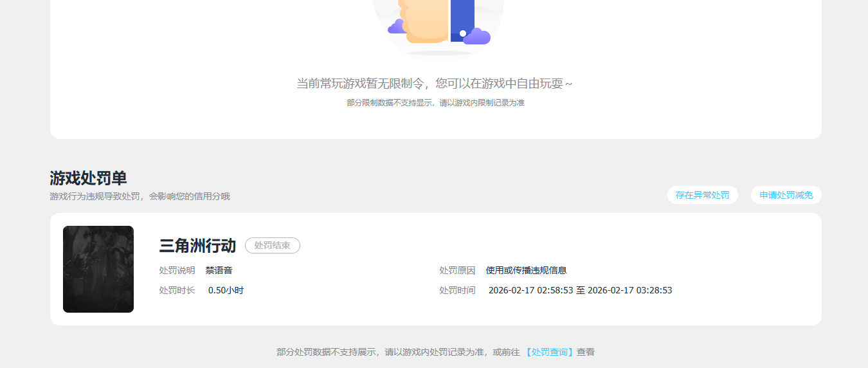The width and height of the screenshot is (868, 368).
Task: Select the 三角洲行动 game title
Action: click(197, 245)
